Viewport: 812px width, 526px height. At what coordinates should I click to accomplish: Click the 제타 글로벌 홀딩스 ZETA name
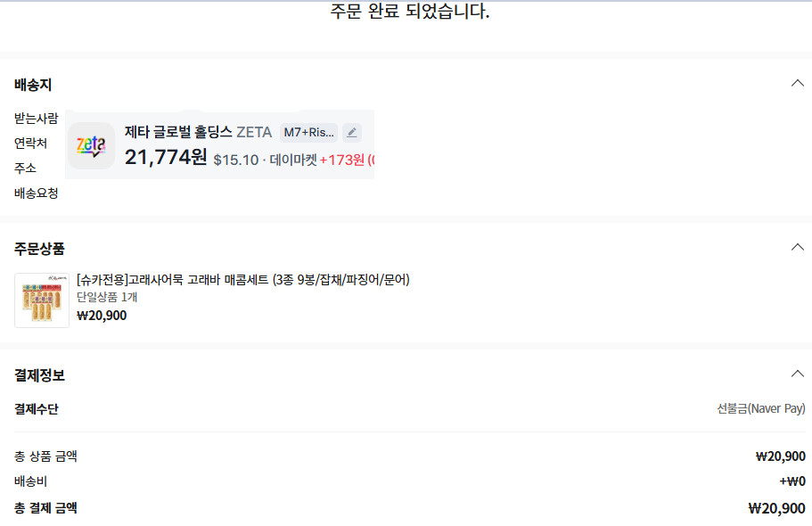pos(198,132)
